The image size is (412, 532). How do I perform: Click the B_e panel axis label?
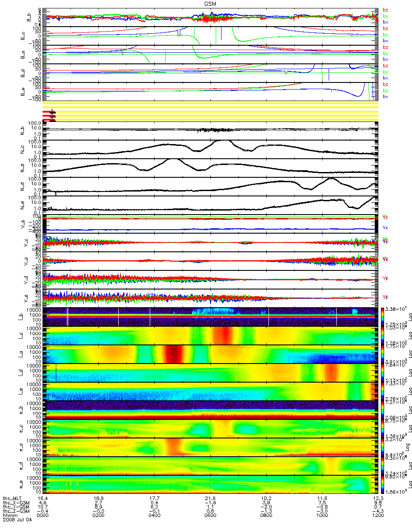click(x=22, y=92)
